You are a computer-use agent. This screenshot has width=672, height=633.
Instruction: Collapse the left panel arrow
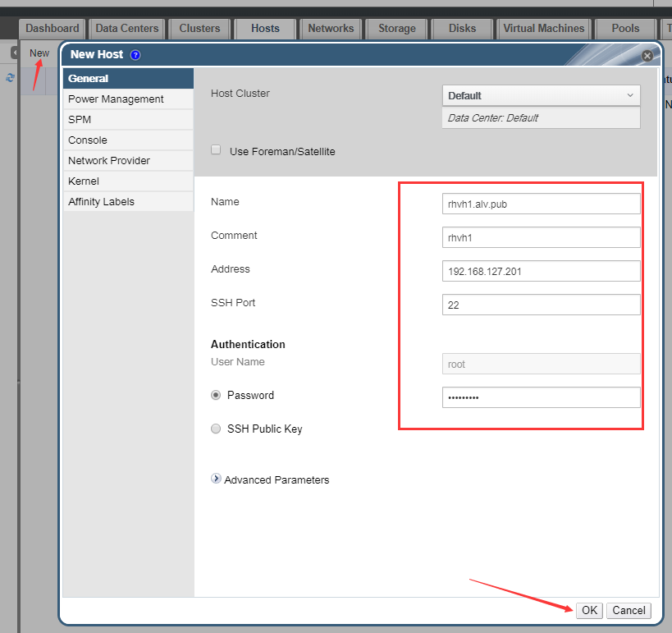(15, 53)
